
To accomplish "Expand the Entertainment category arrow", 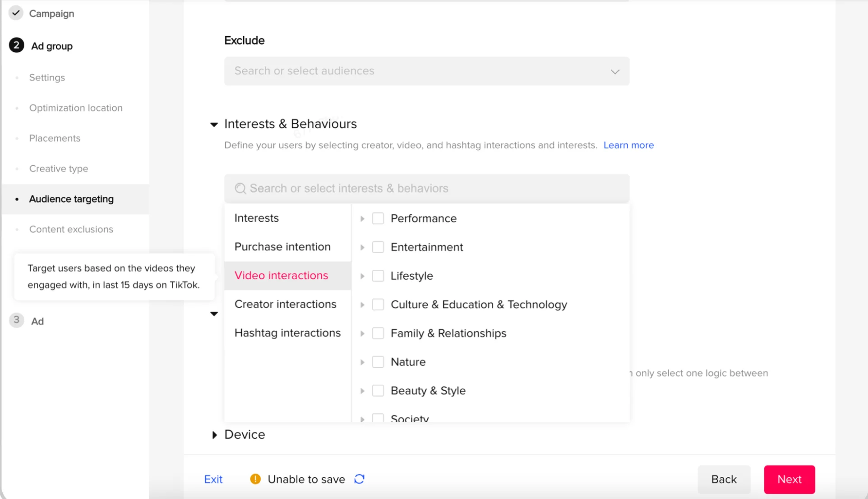I will 362,247.
